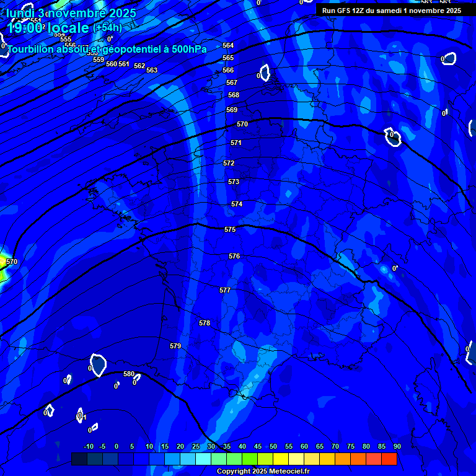The height and width of the screenshot is (476, 476).
Task: Click the 572 contour line label
Action: [229, 163]
